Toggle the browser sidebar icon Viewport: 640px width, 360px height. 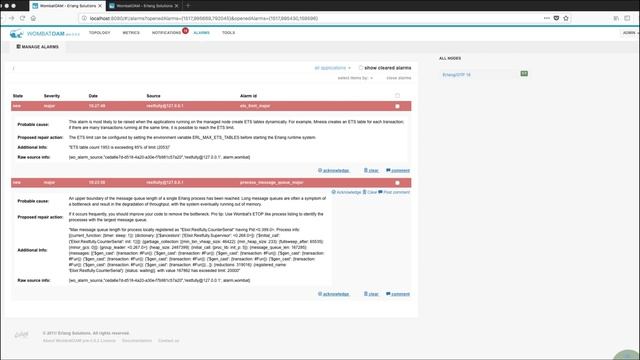tap(627, 18)
